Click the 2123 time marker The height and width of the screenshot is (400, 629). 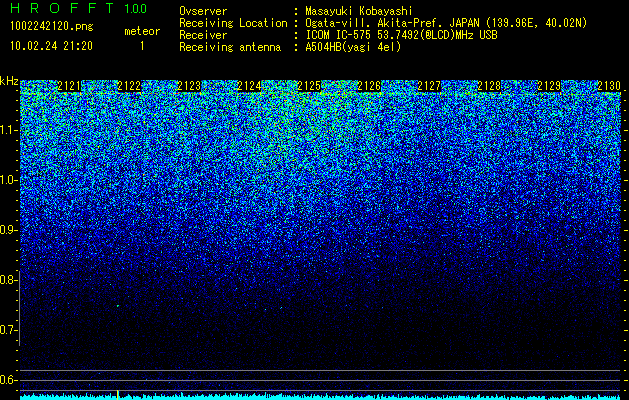189,86
